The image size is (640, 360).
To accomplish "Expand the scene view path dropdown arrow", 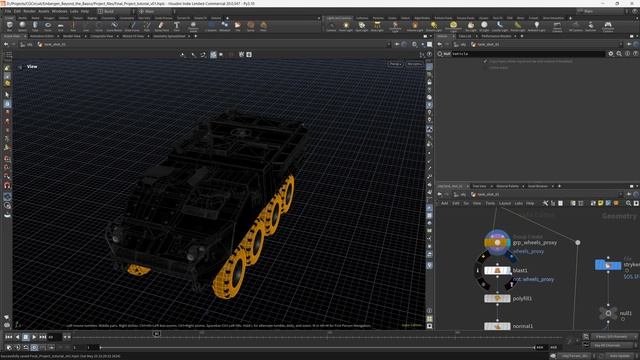I will tap(388, 44).
